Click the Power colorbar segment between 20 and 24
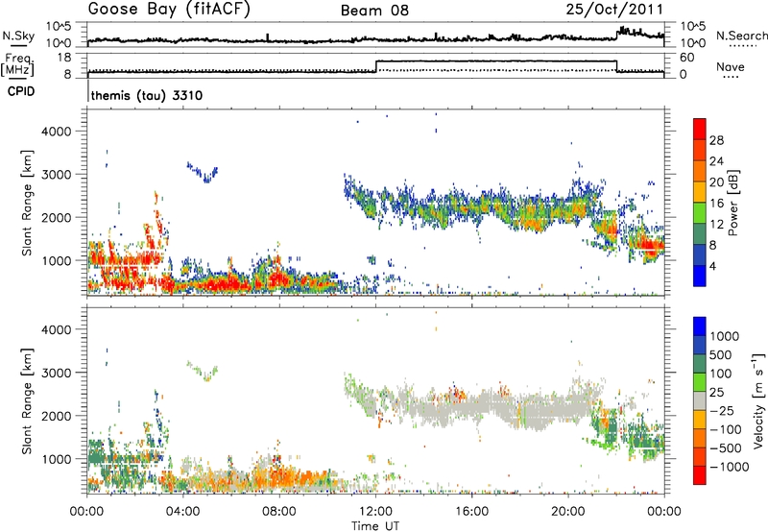768x532 pixels. click(x=700, y=171)
